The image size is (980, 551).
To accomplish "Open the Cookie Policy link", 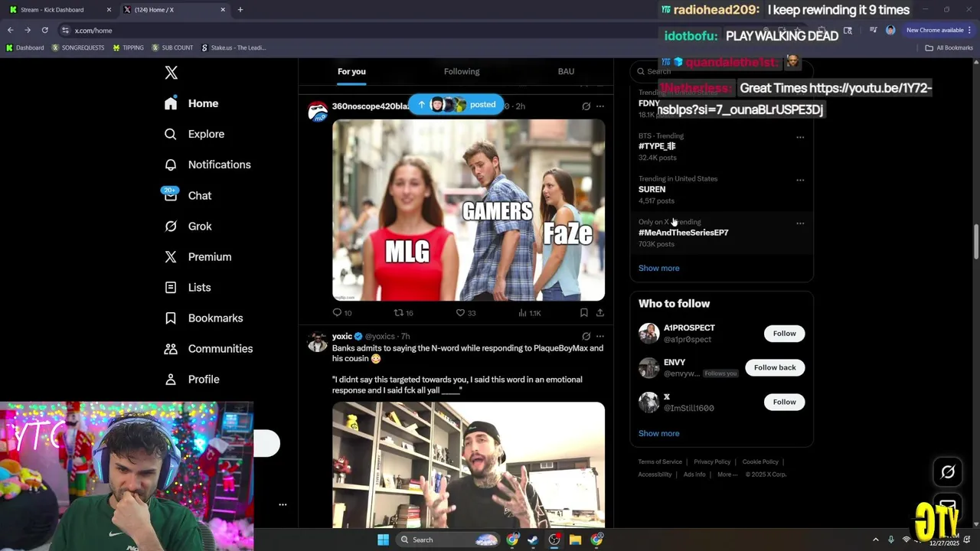I will 760,462.
